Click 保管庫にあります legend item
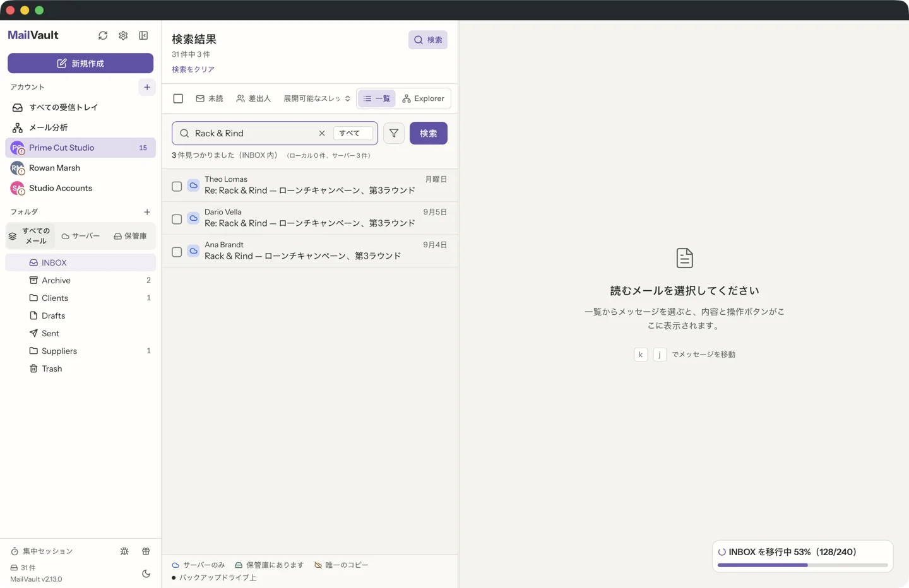The height and width of the screenshot is (588, 909). coord(269,565)
